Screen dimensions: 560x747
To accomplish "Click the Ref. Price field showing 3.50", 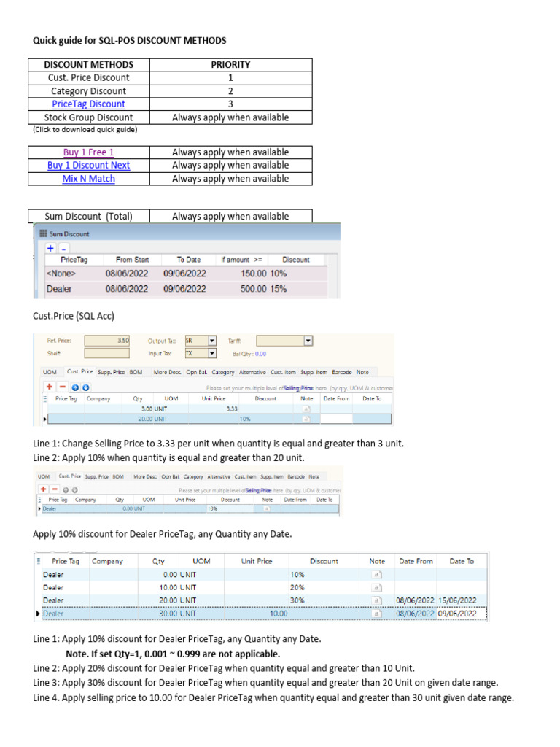I will 106,341.
